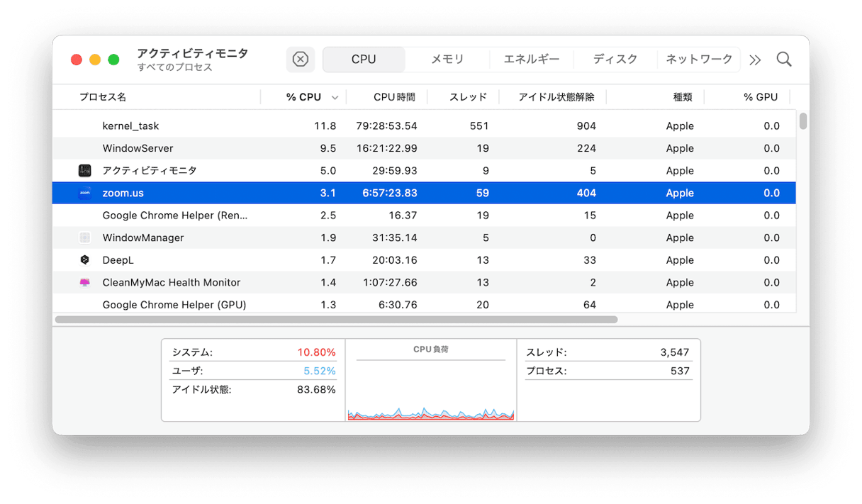Select the WindowServer process row
The image size is (862, 504).
click(424, 148)
